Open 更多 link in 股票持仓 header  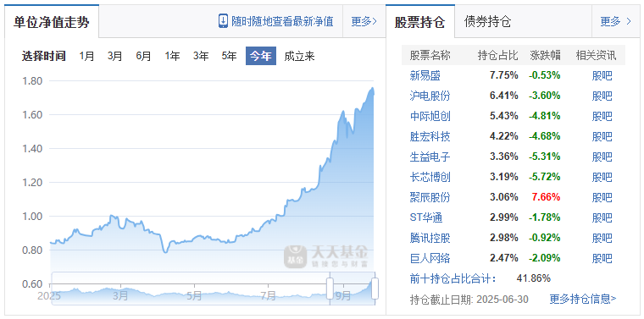click(615, 21)
